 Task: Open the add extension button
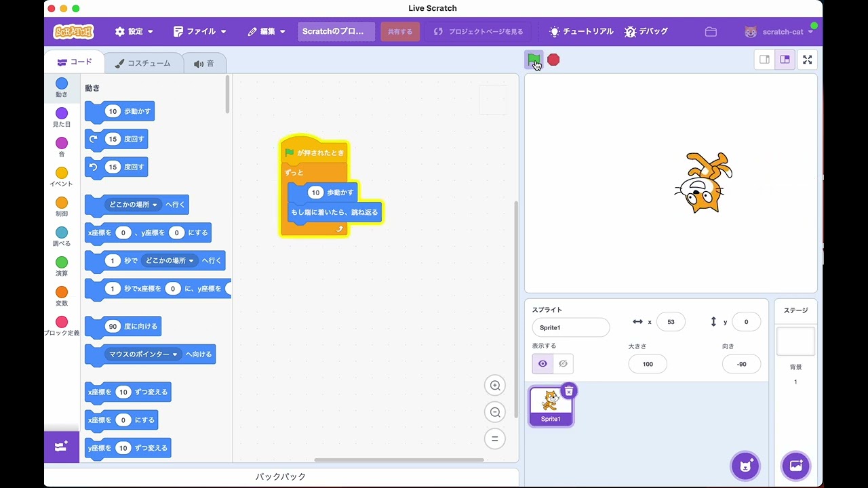pyautogui.click(x=62, y=447)
